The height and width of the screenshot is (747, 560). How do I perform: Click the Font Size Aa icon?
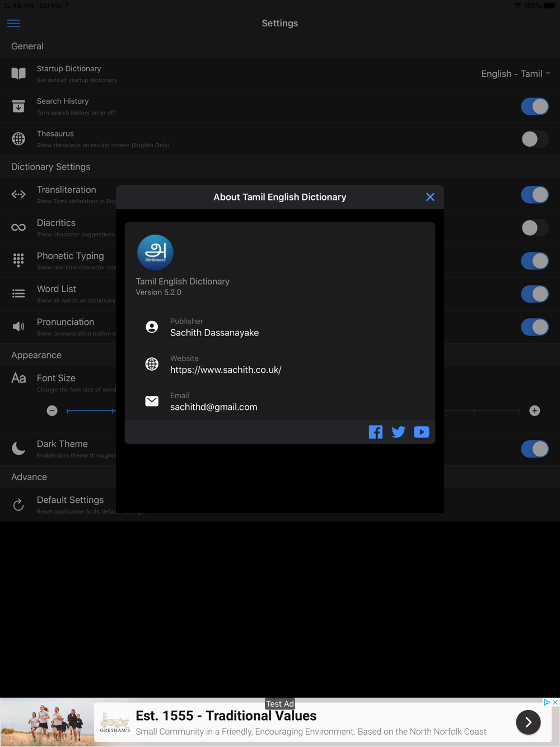[18, 378]
